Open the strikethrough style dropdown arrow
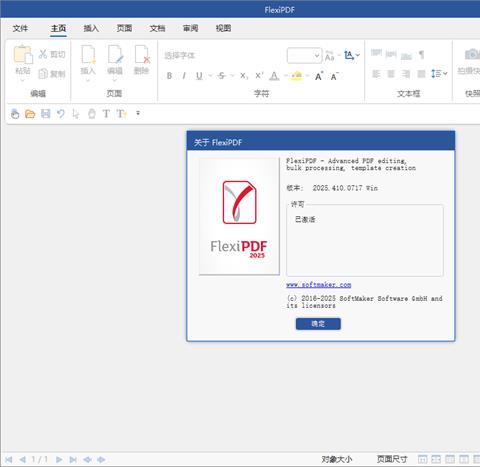This screenshot has width=480, height=467. (x=232, y=76)
